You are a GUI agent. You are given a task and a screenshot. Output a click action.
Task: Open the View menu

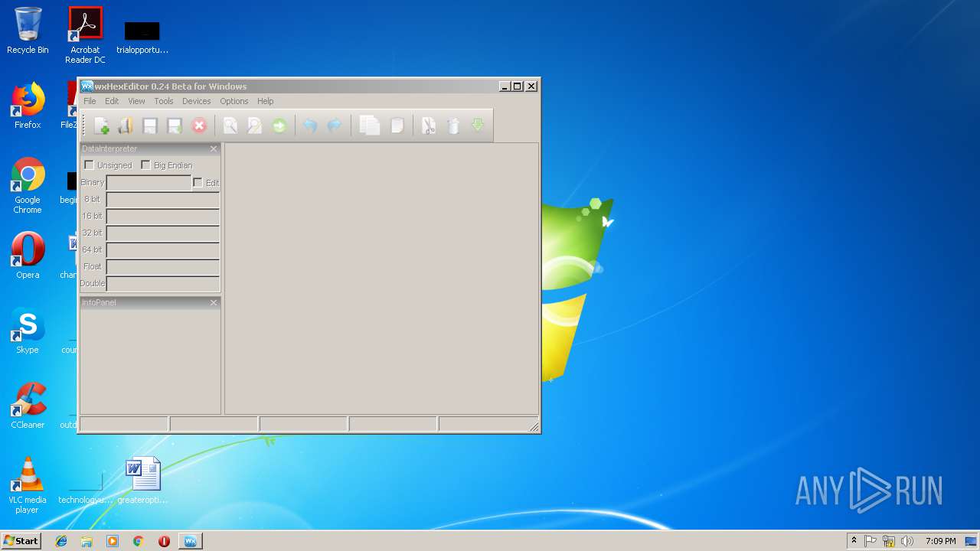pos(136,101)
